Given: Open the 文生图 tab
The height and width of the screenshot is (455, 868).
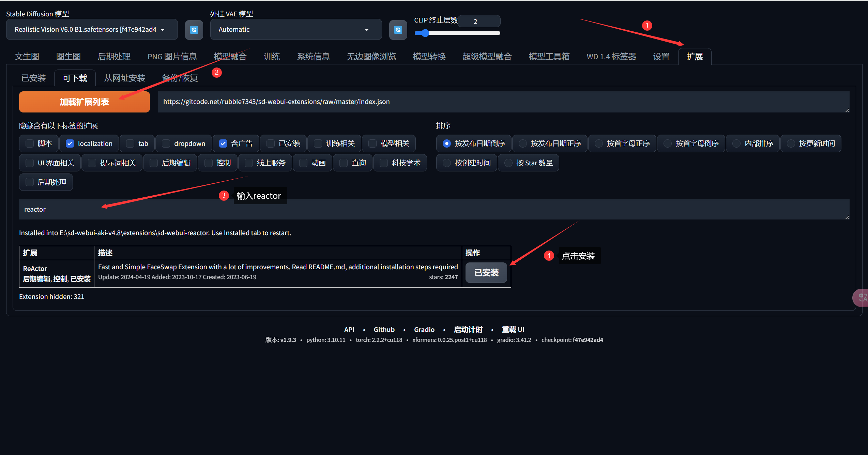Looking at the screenshot, I should 27,57.
